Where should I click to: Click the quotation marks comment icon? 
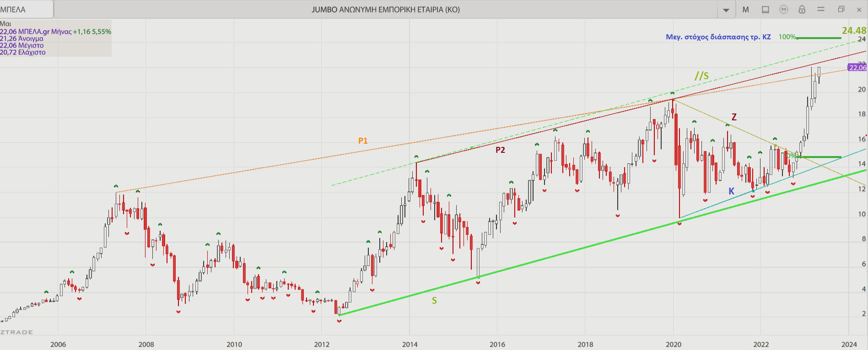784,10
